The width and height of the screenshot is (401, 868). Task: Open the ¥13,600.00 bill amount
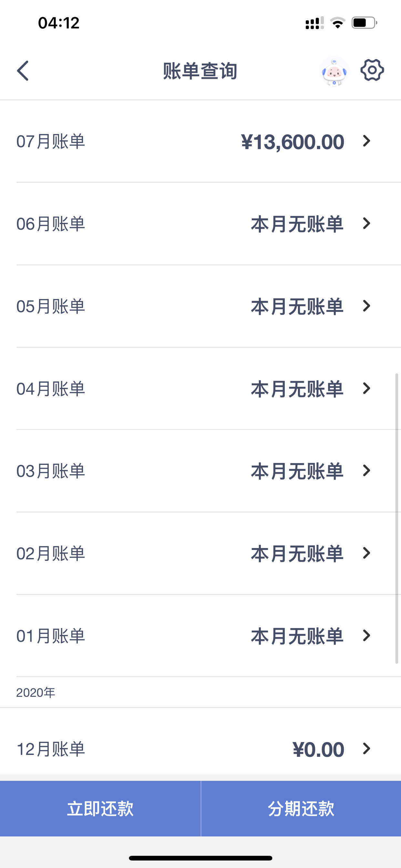click(293, 141)
